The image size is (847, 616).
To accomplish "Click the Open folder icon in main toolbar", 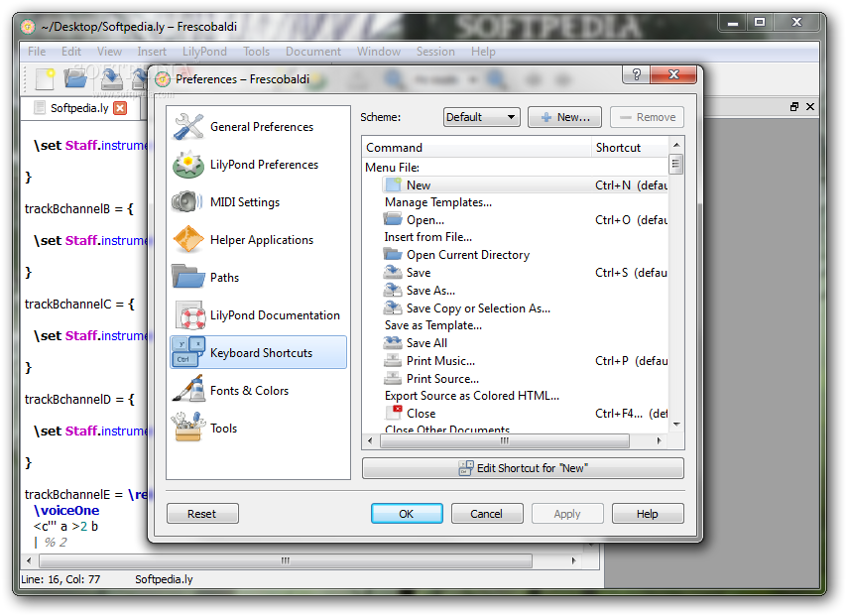I will [x=75, y=79].
